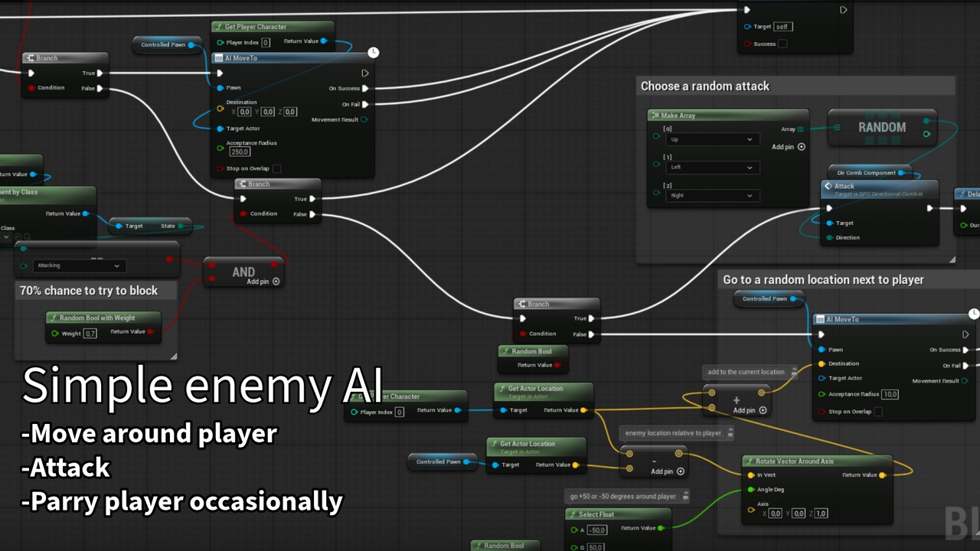Click Destination pin of the 10,0-radius AI MoveTo
Viewport: 980px width, 551px height.
822,364
